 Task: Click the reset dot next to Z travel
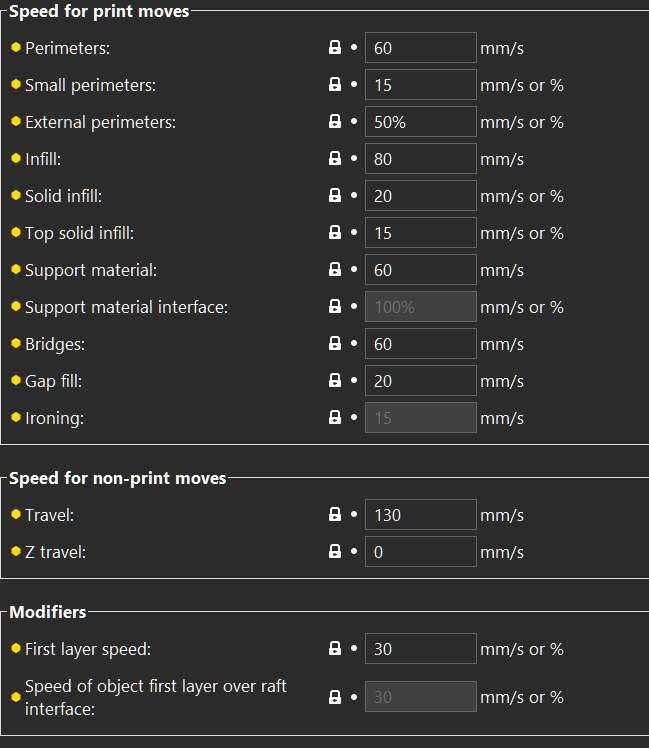(354, 551)
